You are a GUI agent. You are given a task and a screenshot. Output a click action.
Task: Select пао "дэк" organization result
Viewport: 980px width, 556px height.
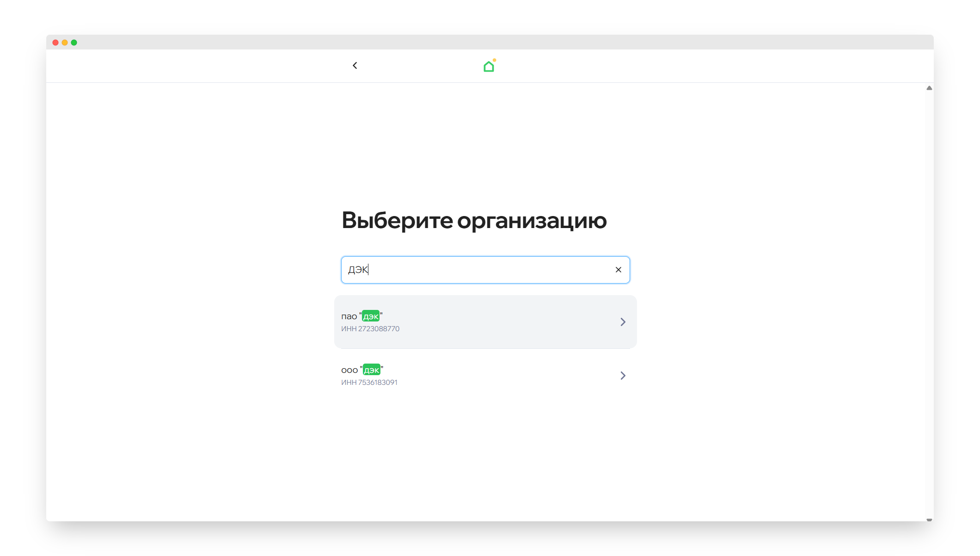click(x=485, y=322)
